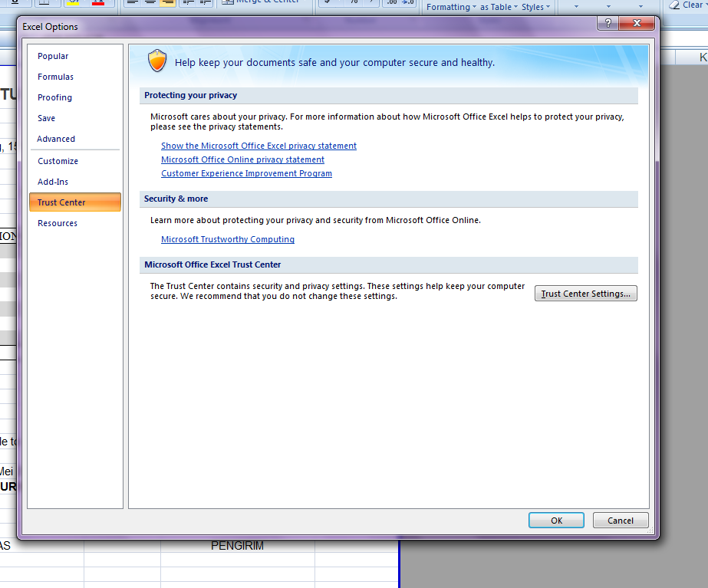Click the 'Help keep your documents safe' banner text
The width and height of the screenshot is (708, 588).
(x=334, y=62)
